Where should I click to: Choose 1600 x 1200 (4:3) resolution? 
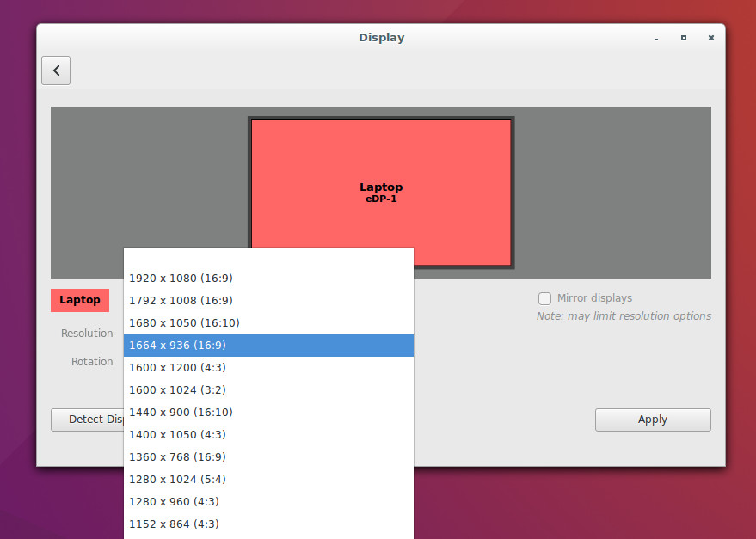(268, 367)
